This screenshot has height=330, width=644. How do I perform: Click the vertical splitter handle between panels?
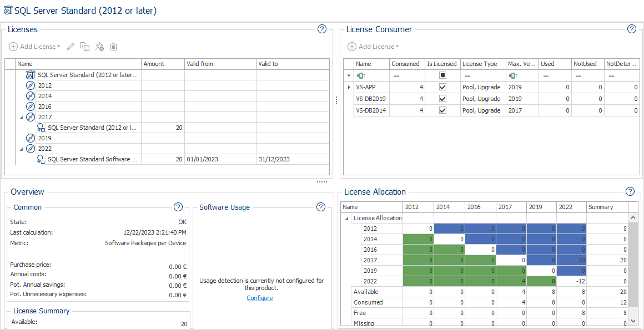(x=337, y=100)
